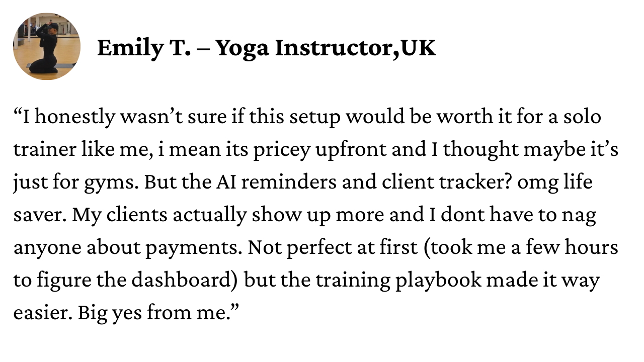Viewport: 644px width, 362px height.
Task: Click Emily T.'s circular profile photo
Action: pyautogui.click(x=46, y=46)
